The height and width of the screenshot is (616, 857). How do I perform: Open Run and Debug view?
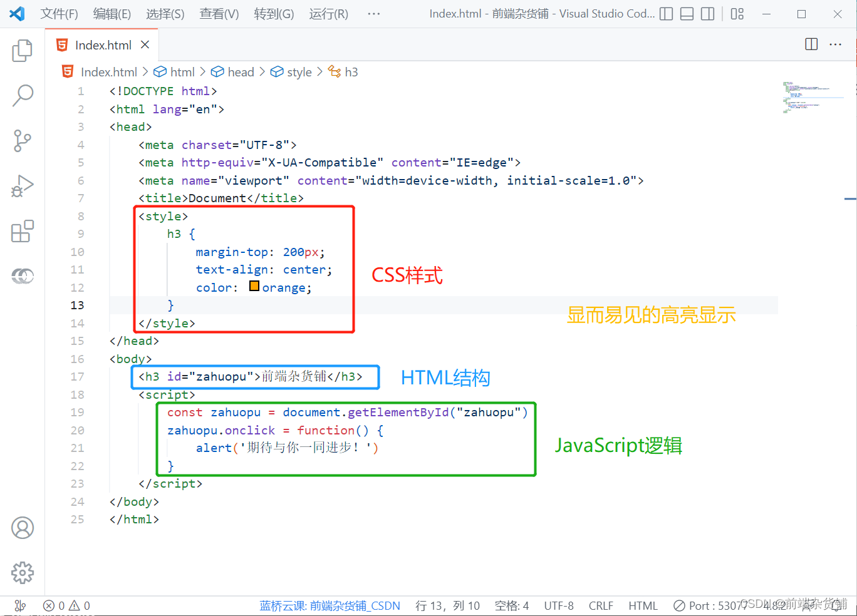pos(22,187)
